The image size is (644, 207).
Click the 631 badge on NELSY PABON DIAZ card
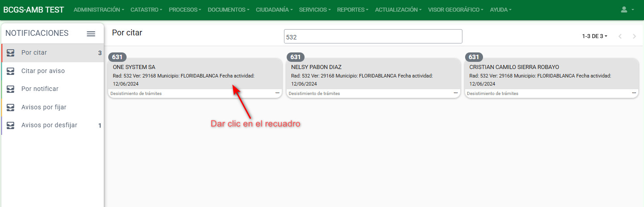point(296,57)
